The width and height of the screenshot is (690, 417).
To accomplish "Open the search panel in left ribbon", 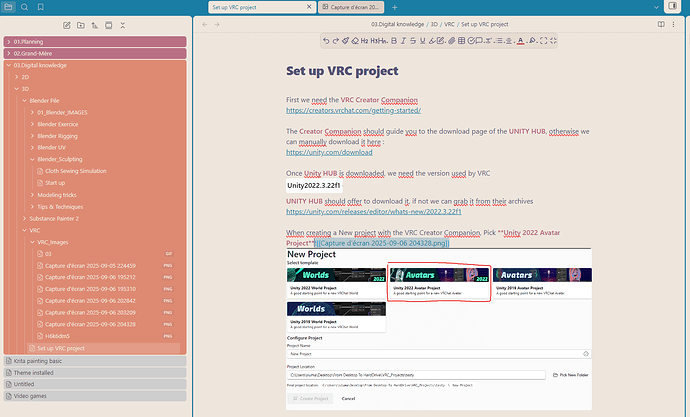I will [x=24, y=7].
